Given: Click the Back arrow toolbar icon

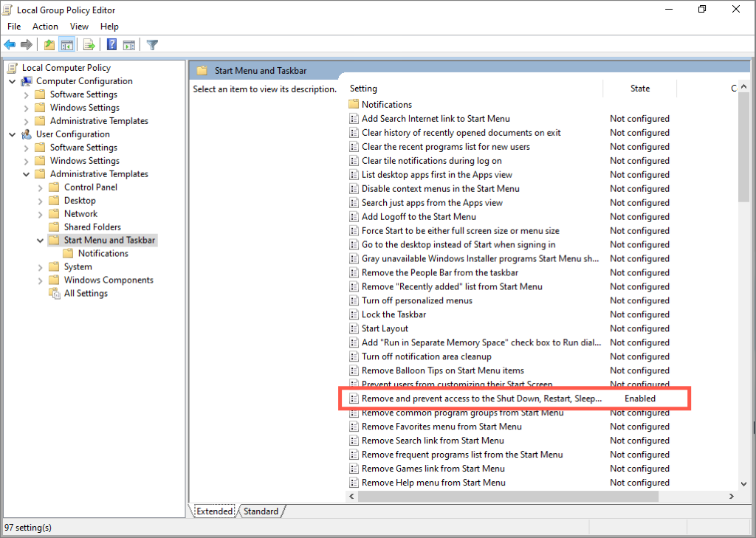Looking at the screenshot, I should click(x=10, y=45).
